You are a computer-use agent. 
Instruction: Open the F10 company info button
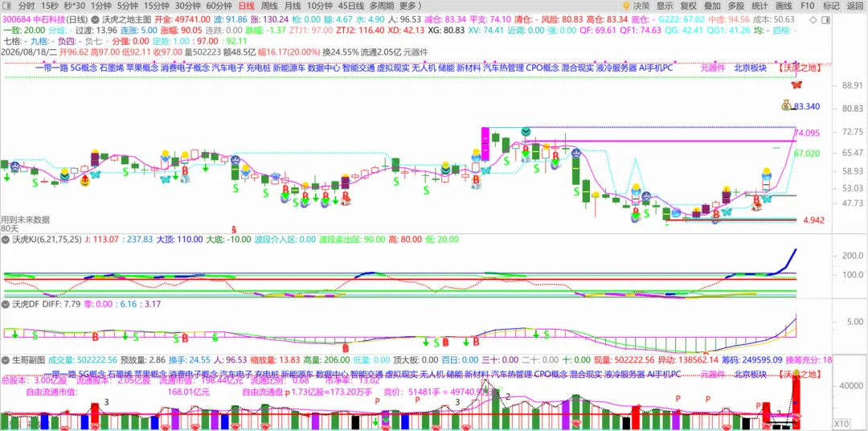[808, 6]
